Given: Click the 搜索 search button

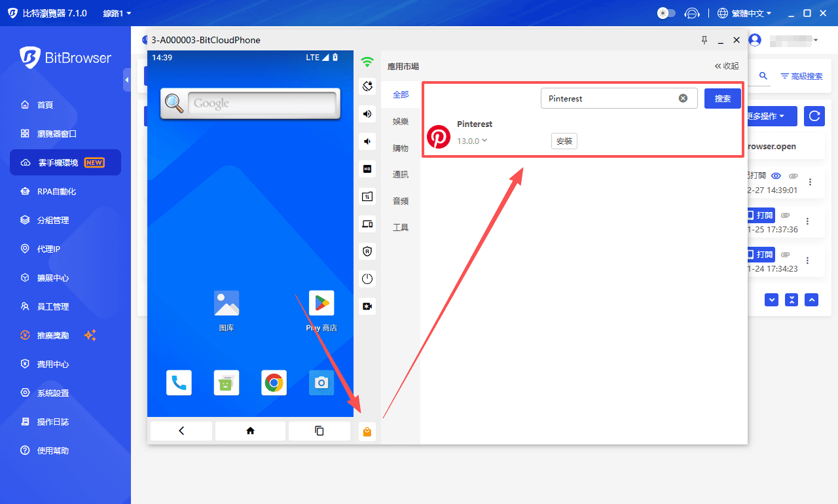Looking at the screenshot, I should (722, 98).
